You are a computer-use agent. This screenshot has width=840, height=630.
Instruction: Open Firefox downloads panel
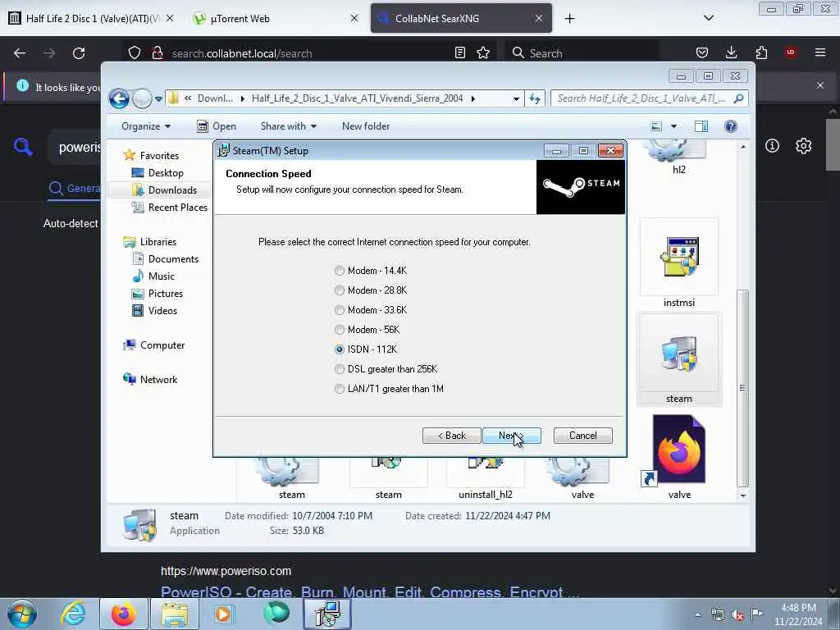[x=731, y=52]
